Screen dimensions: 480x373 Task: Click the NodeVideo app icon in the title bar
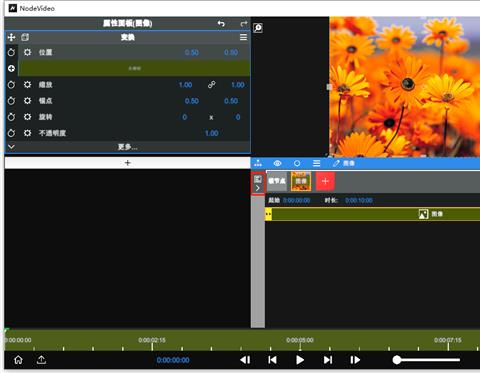(12, 8)
